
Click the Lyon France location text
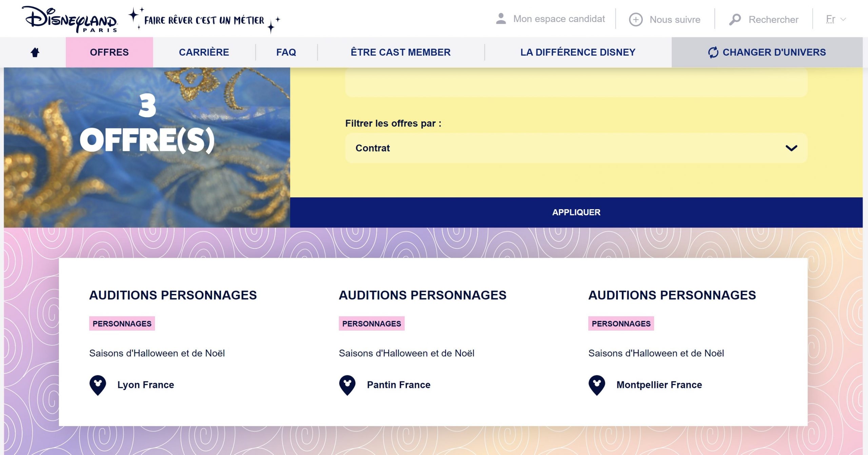tap(145, 385)
